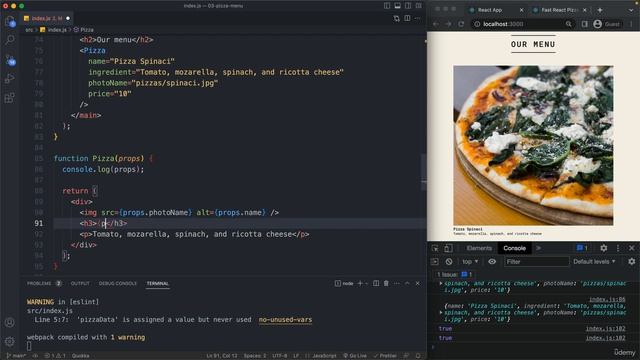Activate the DevTools inspect element picker
This screenshot has width=640, height=360.
435,248
